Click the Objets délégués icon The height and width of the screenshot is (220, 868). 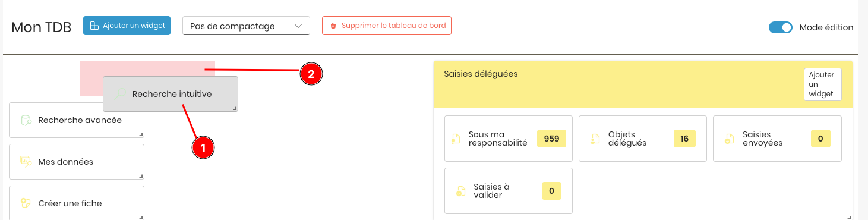(x=595, y=139)
